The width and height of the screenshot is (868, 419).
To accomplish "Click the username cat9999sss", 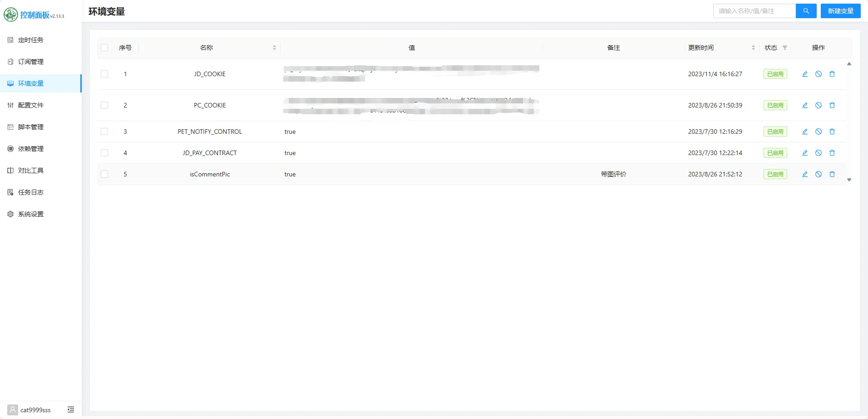I will tap(35, 410).
